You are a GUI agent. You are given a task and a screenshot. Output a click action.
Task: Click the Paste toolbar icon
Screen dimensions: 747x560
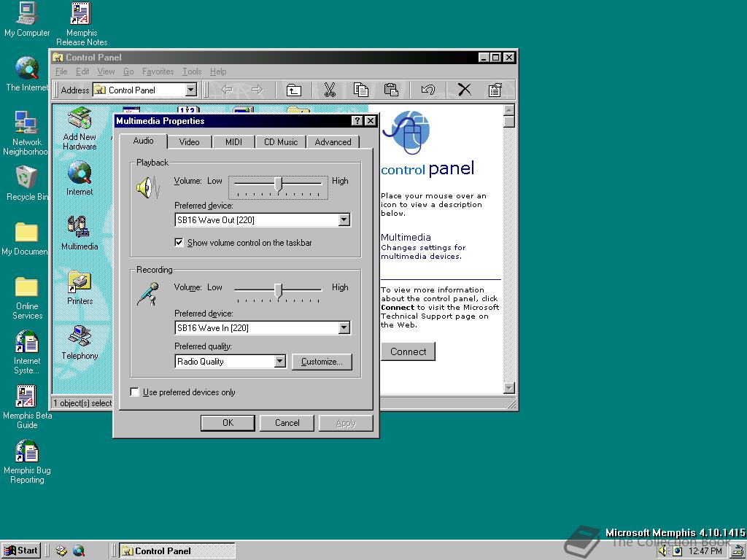(391, 90)
